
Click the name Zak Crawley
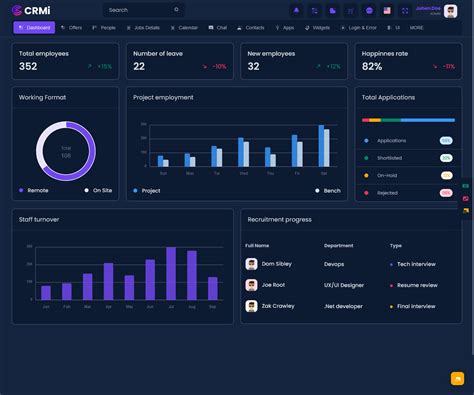tap(278, 306)
